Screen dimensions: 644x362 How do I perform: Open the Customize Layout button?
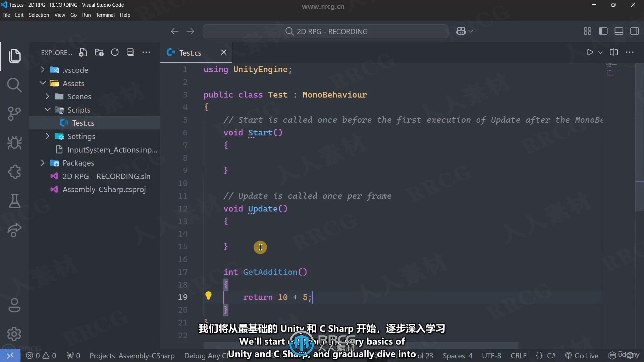pyautogui.click(x=588, y=31)
